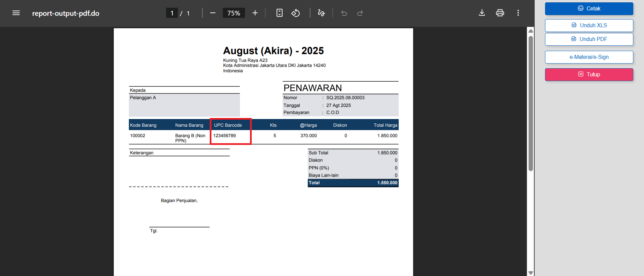Click the Tgl. signature date label
This screenshot has height=276, width=644.
[x=154, y=231]
